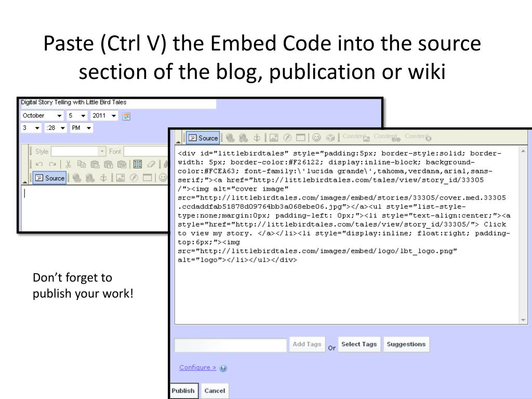This screenshot has height=399, width=532.
Task: Open the year dropdown showing 2011
Action: [x=104, y=116]
